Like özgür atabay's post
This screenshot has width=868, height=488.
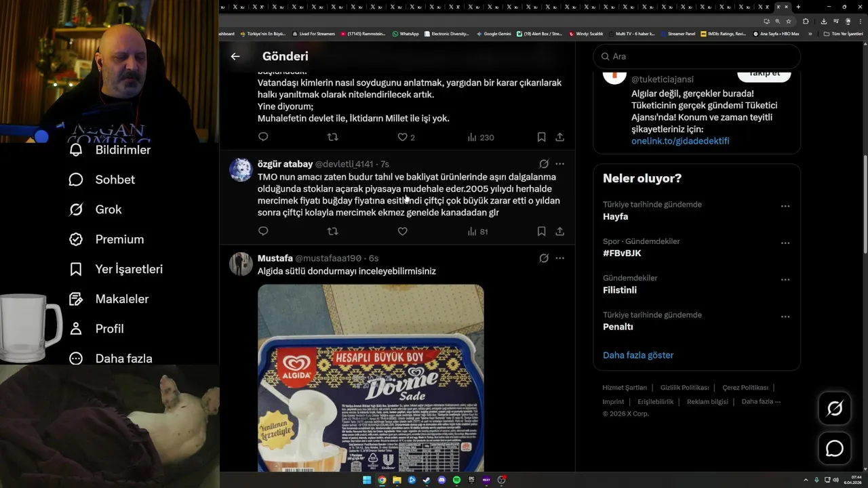pyautogui.click(x=402, y=231)
